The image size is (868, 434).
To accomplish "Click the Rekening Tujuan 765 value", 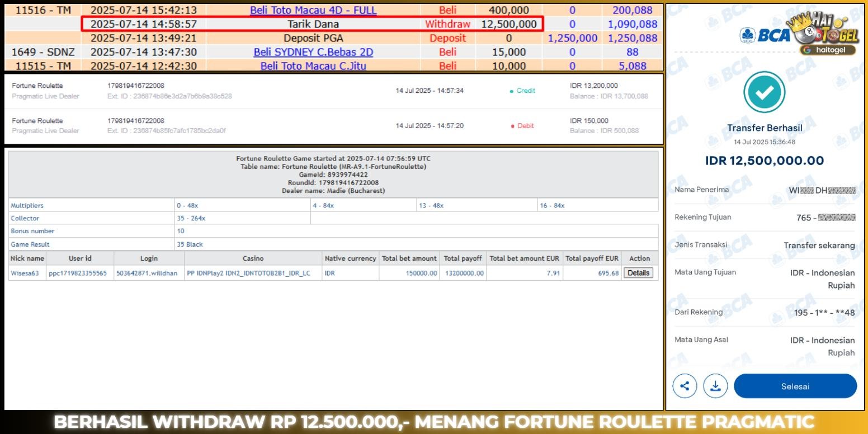I will click(x=826, y=218).
